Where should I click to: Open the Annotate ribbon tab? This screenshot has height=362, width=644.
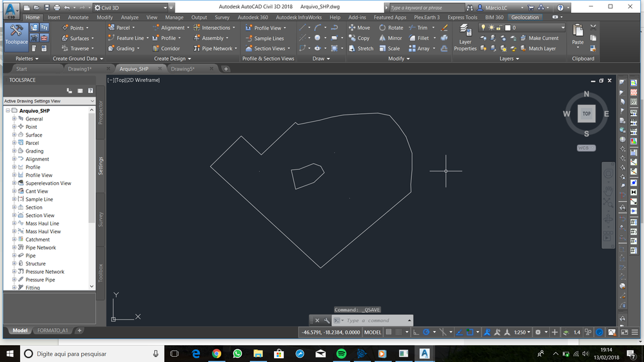pos(78,17)
